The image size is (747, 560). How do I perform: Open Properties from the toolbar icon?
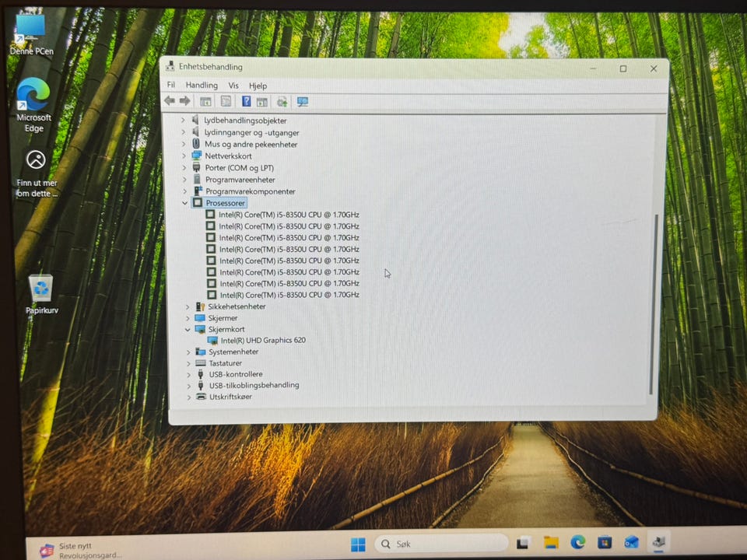pos(226,101)
